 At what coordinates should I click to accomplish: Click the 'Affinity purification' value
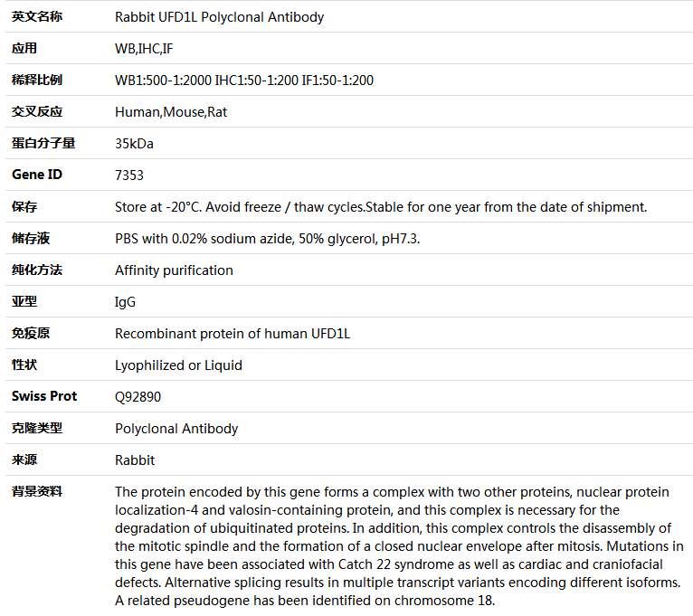click(174, 270)
